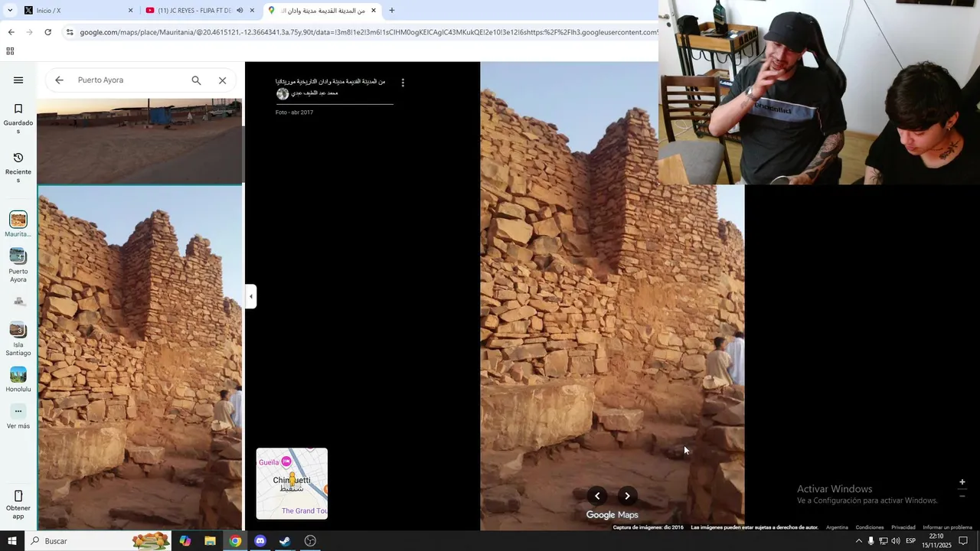Viewport: 980px width, 551px height.
Task: Click the Buscar taskbar search box
Action: 100,541
